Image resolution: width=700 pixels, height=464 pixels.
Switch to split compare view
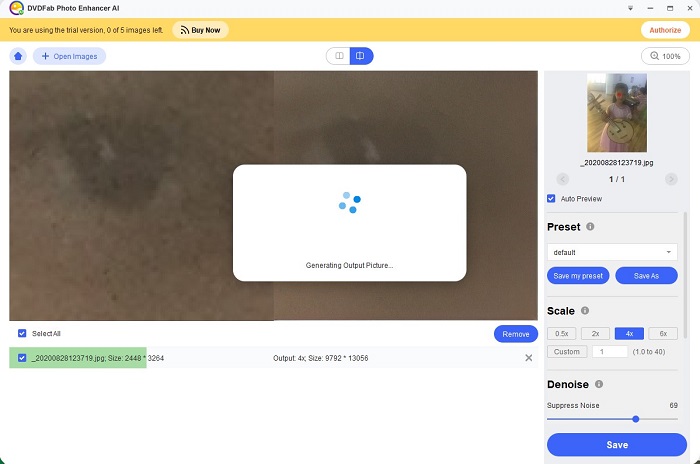pos(361,56)
